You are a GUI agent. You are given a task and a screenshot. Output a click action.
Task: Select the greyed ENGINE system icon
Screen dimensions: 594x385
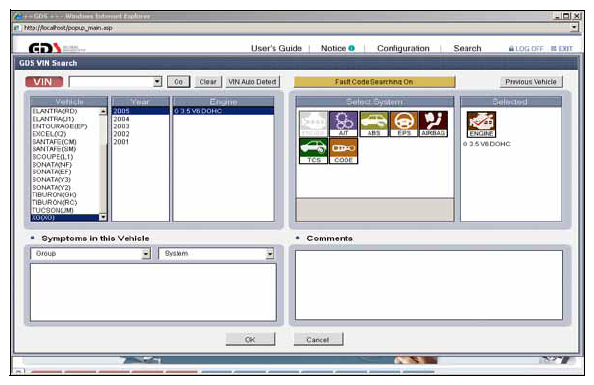point(313,124)
